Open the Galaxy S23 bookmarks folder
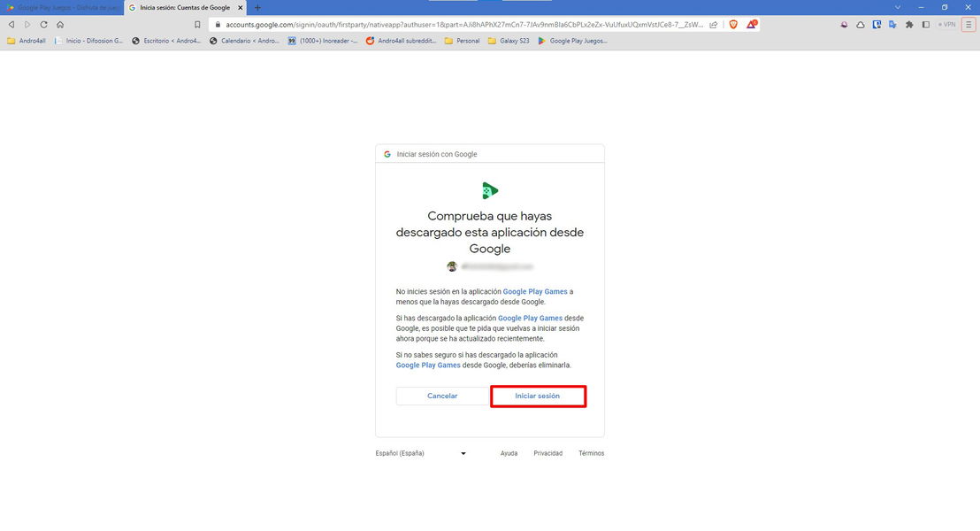 (x=508, y=41)
